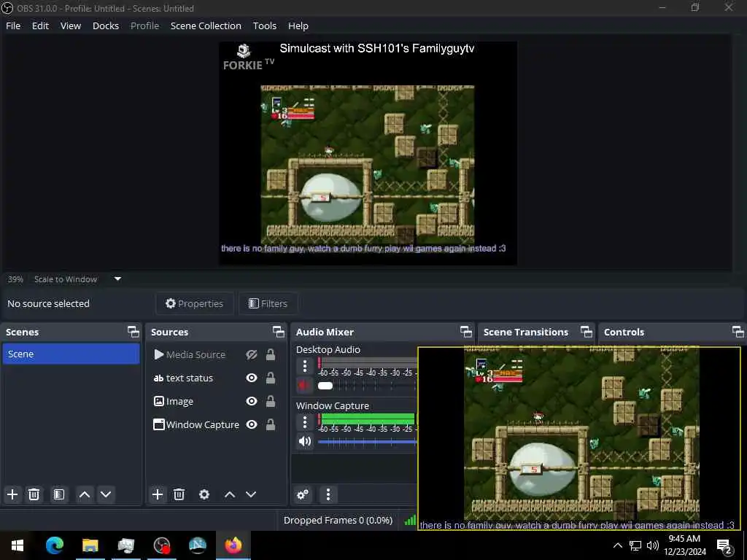This screenshot has width=747, height=560.
Task: Hide Image source eye
Action: click(252, 402)
